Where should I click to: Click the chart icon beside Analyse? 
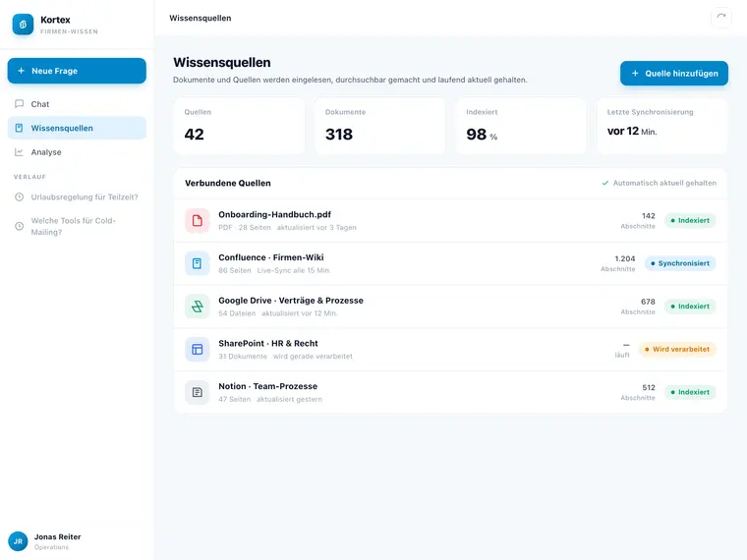tap(19, 152)
